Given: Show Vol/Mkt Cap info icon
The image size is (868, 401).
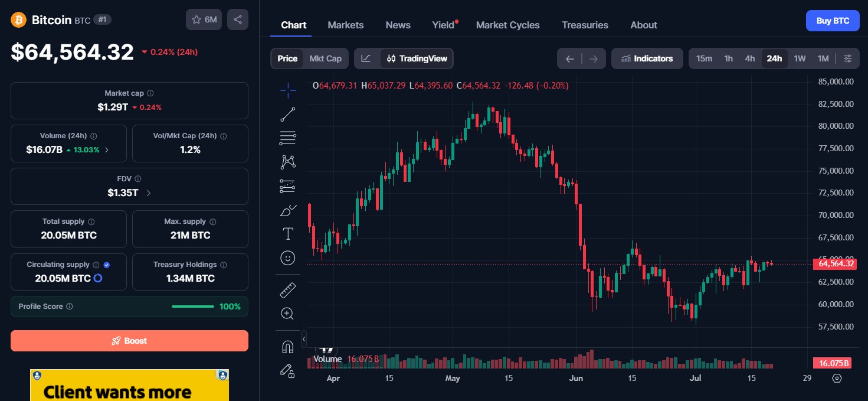Looking at the screenshot, I should click(x=223, y=136).
